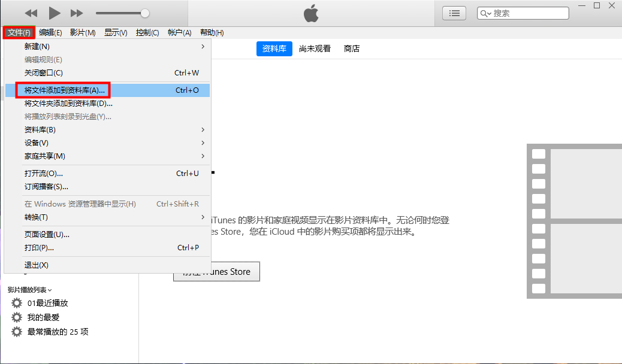The width and height of the screenshot is (622, 364).
Task: Click the fast forward next button
Action: click(x=77, y=14)
